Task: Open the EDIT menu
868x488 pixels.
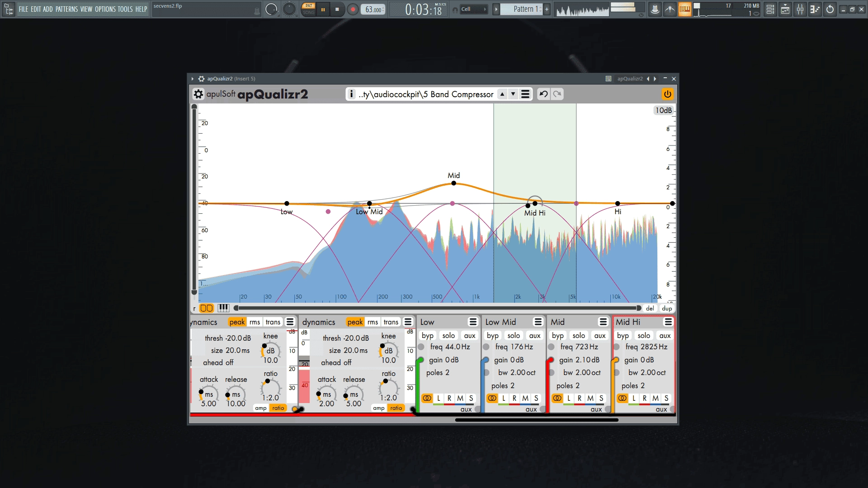Action: tap(36, 9)
